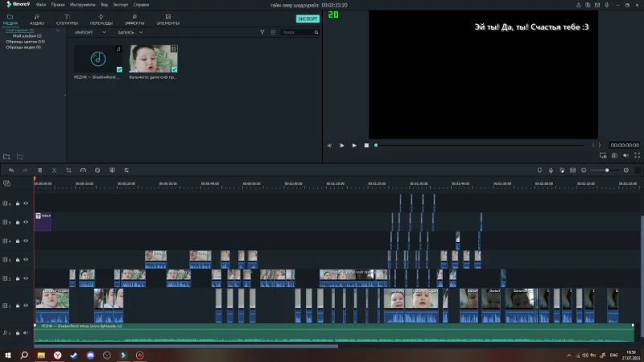Select the scissors split tool
Viewport: 644px width, 362px height.
[x=54, y=171]
